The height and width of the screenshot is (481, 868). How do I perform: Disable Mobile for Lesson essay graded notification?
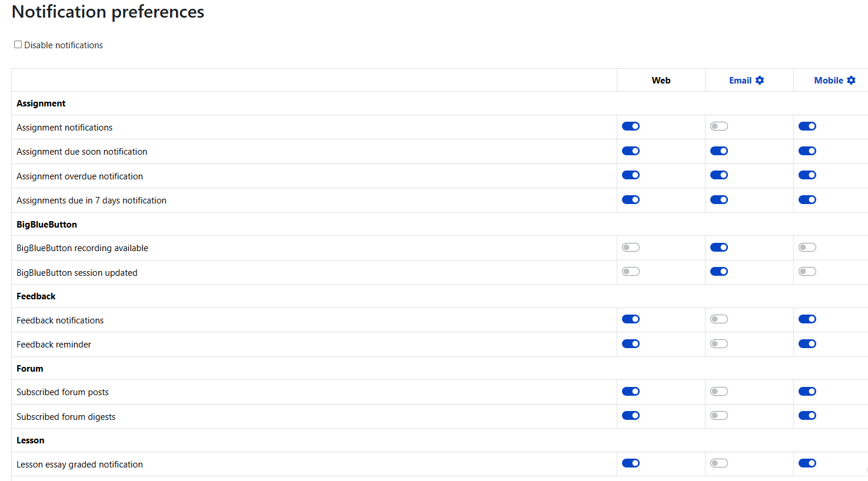(x=807, y=463)
